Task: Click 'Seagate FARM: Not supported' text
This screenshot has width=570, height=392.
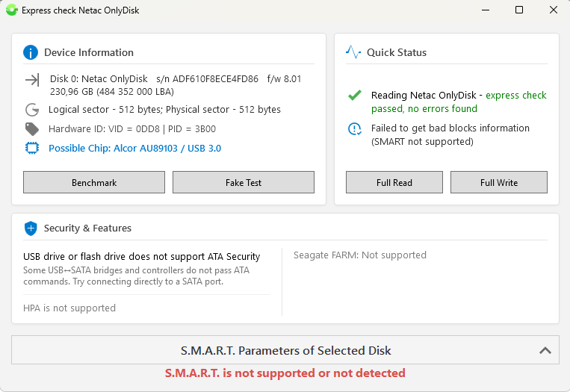Action: coord(360,255)
